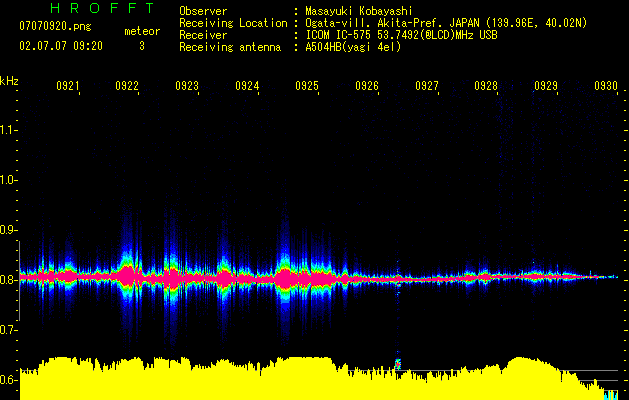Screen dimensions: 629x400
Task: Click the 1.1 kHz axis label
Action: tap(7, 130)
